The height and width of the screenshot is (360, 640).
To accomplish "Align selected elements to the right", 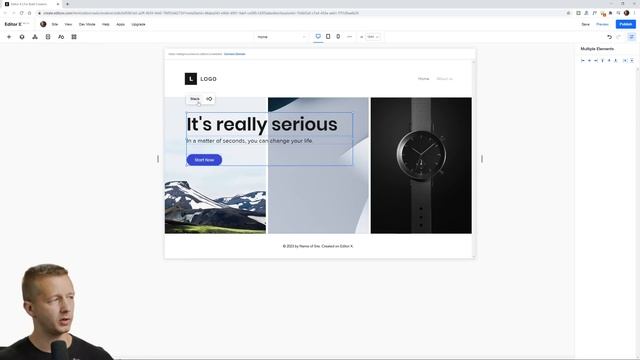I will (x=596, y=60).
